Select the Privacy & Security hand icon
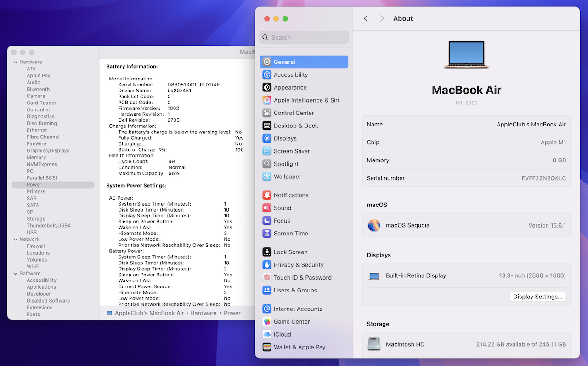Screen dimensions: 588x366 coord(267,265)
